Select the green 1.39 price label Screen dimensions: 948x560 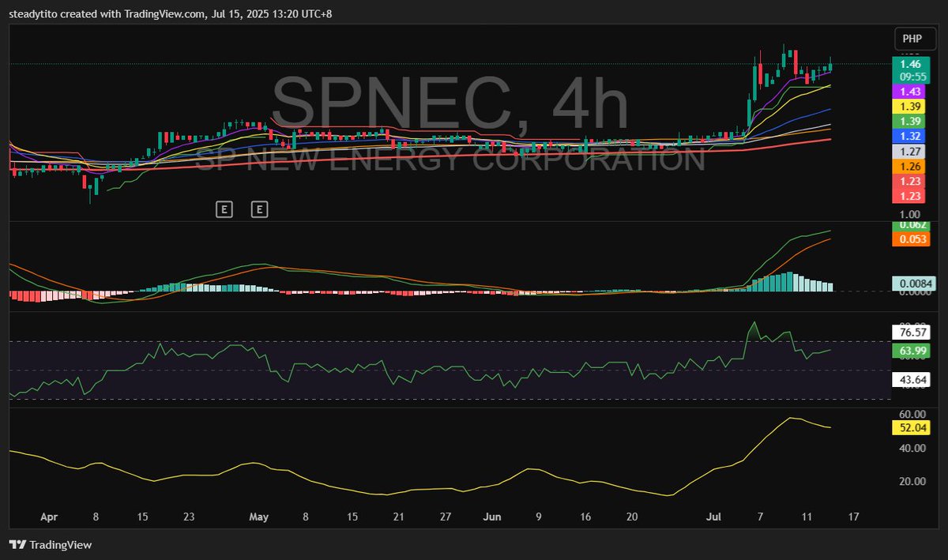click(x=910, y=121)
